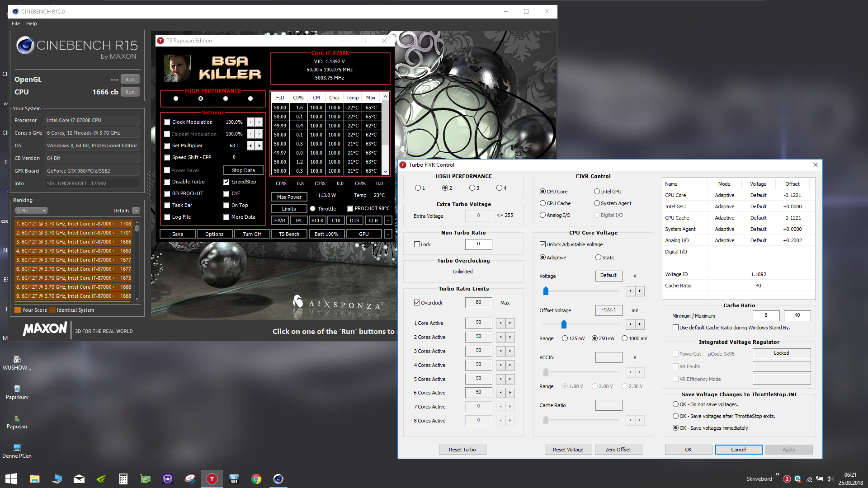Open the purple CPU chip app in taskbar

point(168,479)
